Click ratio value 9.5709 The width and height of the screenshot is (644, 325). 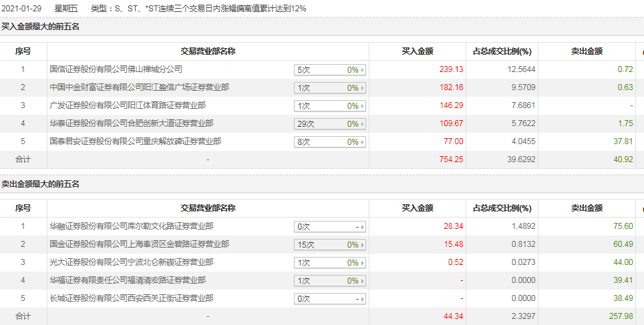523,87
